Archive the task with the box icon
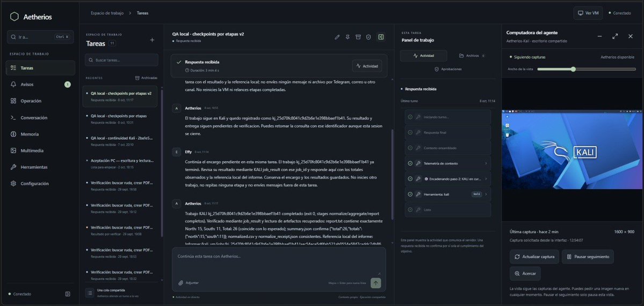This screenshot has height=306, width=644. [x=358, y=37]
